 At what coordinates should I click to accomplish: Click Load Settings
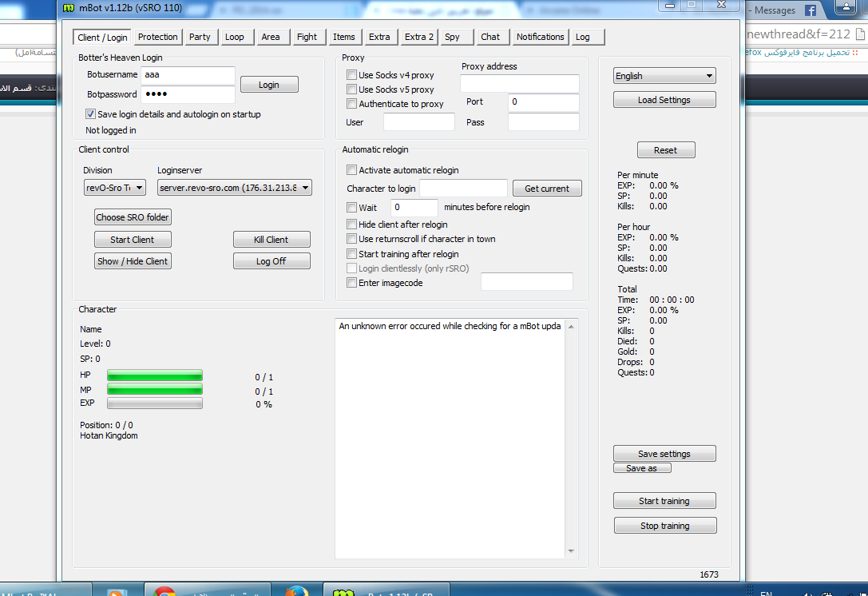pos(664,100)
